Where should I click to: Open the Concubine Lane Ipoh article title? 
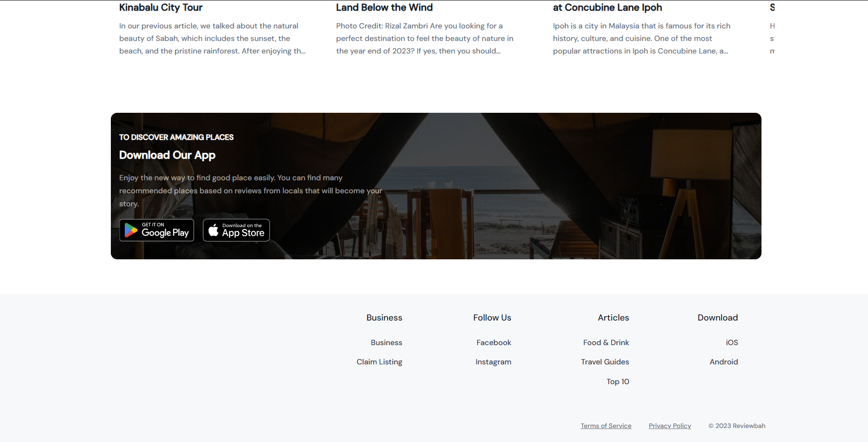point(607,7)
